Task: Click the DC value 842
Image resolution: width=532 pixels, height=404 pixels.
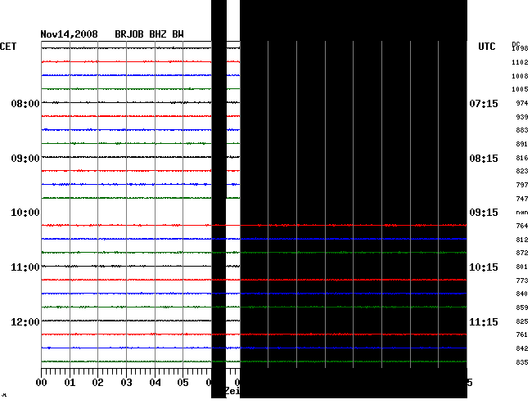Action: (x=522, y=348)
